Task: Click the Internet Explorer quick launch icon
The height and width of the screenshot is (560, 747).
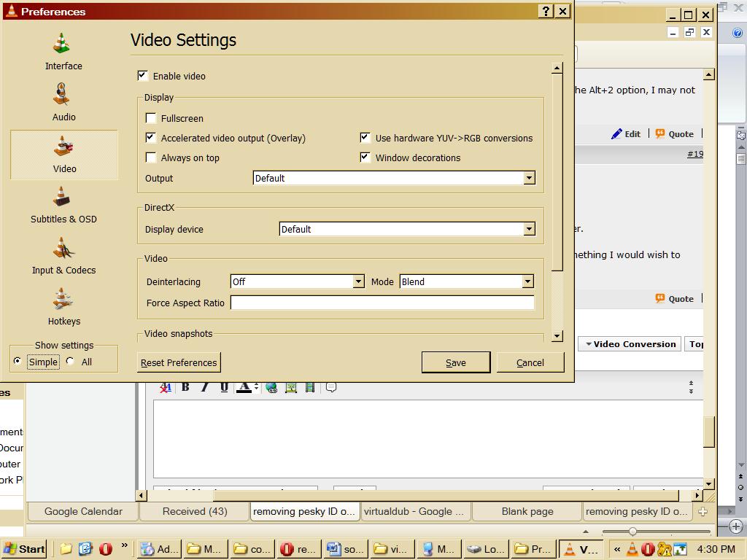Action: [85, 549]
